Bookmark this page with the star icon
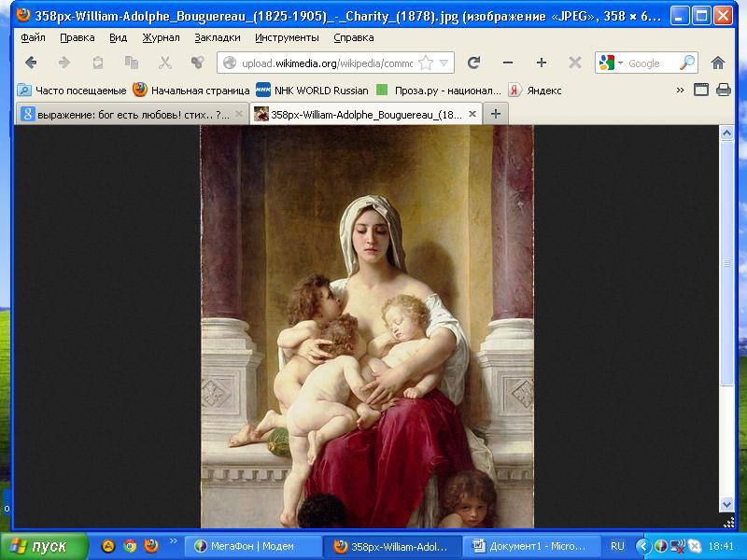 click(426, 63)
